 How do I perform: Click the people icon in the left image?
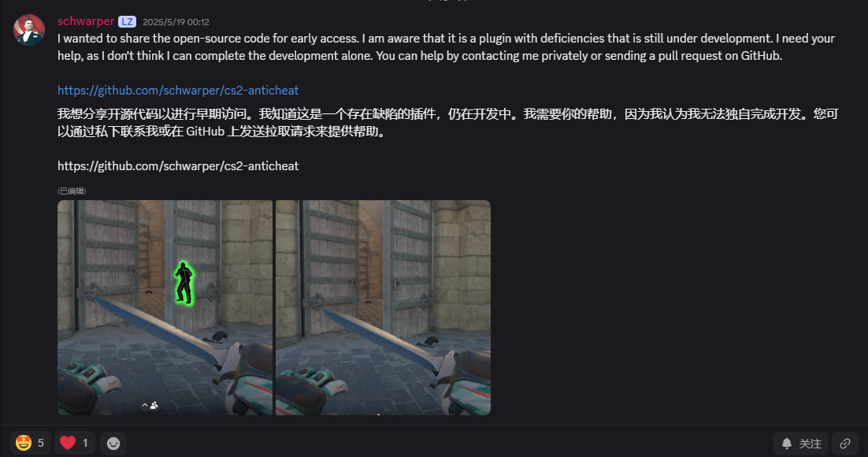[x=154, y=406]
